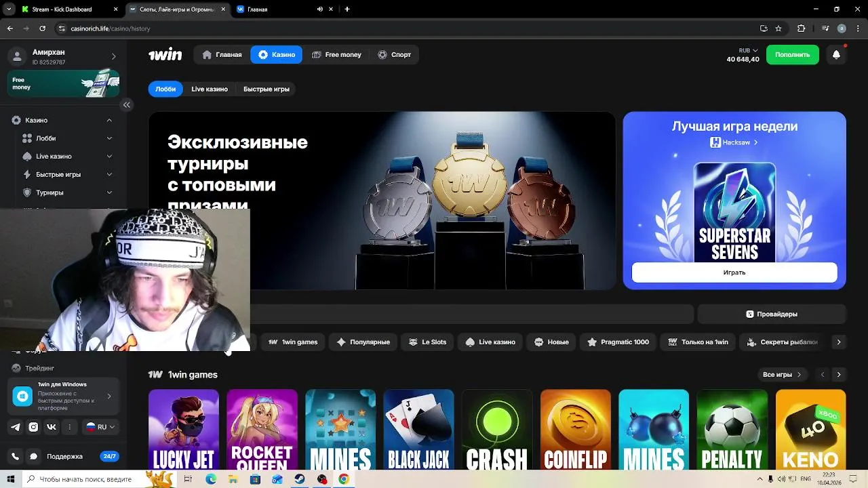Open Microsoft Store from the taskbar
Screen dimensions: 868x488
[255, 479]
